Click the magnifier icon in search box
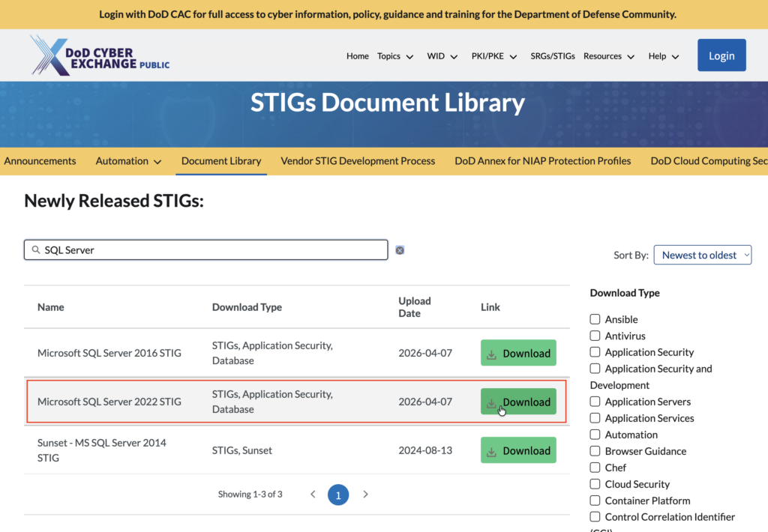Screen dimensions: 768x532 (x=36, y=250)
